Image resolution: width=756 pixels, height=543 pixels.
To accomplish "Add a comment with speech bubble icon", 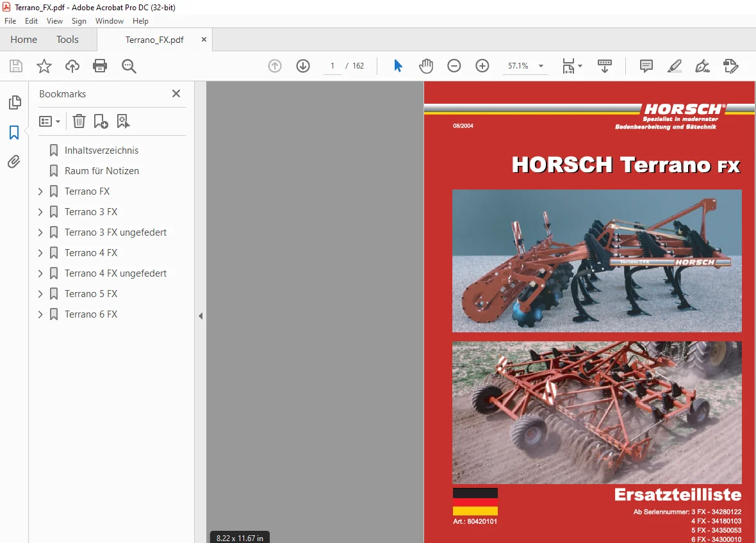I will [x=646, y=66].
